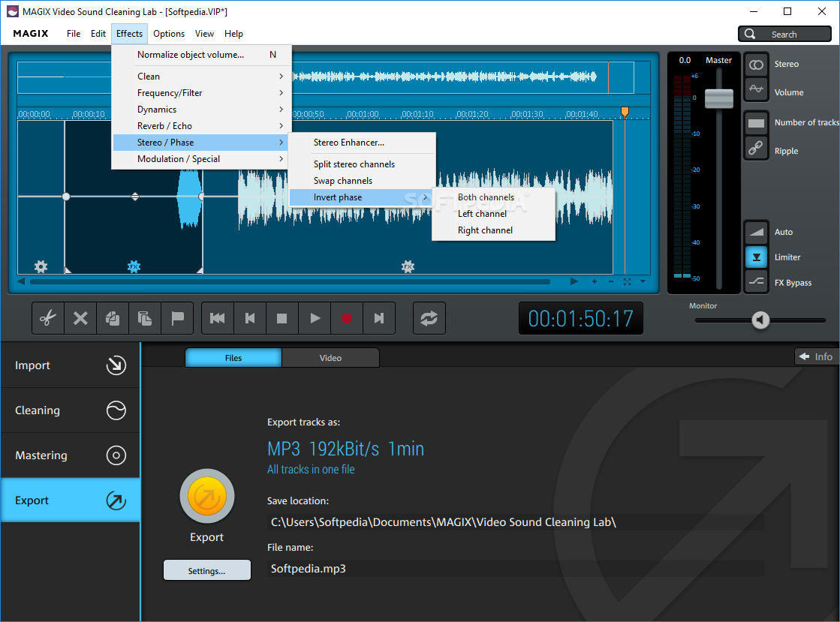Screen dimensions: 840x622
Task: Click the horizontal timeline scrollbar
Action: [x=290, y=281]
